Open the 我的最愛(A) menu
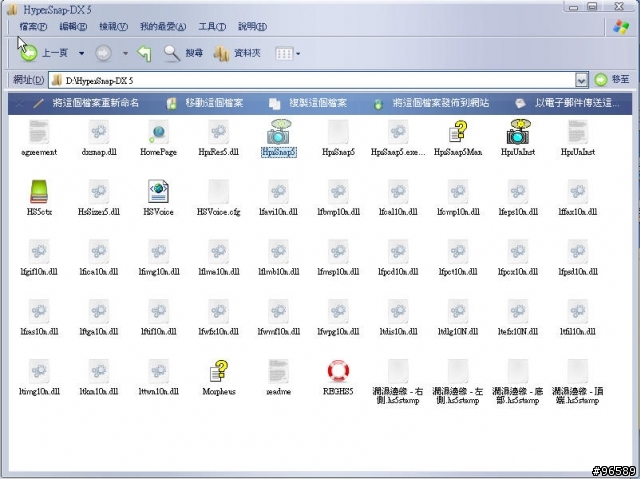The image size is (640, 479). coord(163,27)
